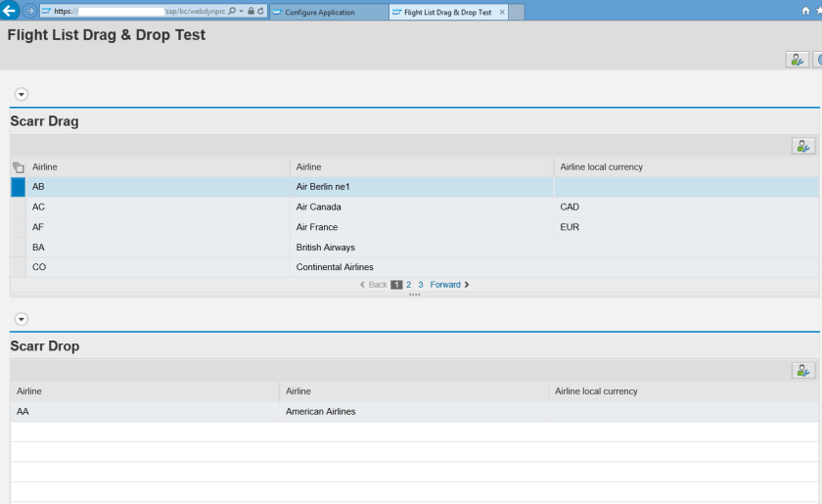Open personalization icon in page header
The width and height of the screenshot is (822, 504).
(x=798, y=60)
